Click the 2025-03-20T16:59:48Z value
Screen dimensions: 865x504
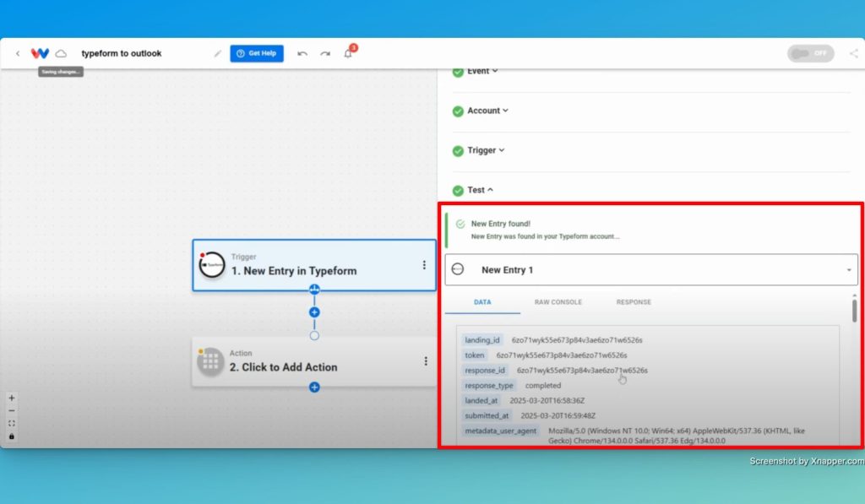[558, 415]
